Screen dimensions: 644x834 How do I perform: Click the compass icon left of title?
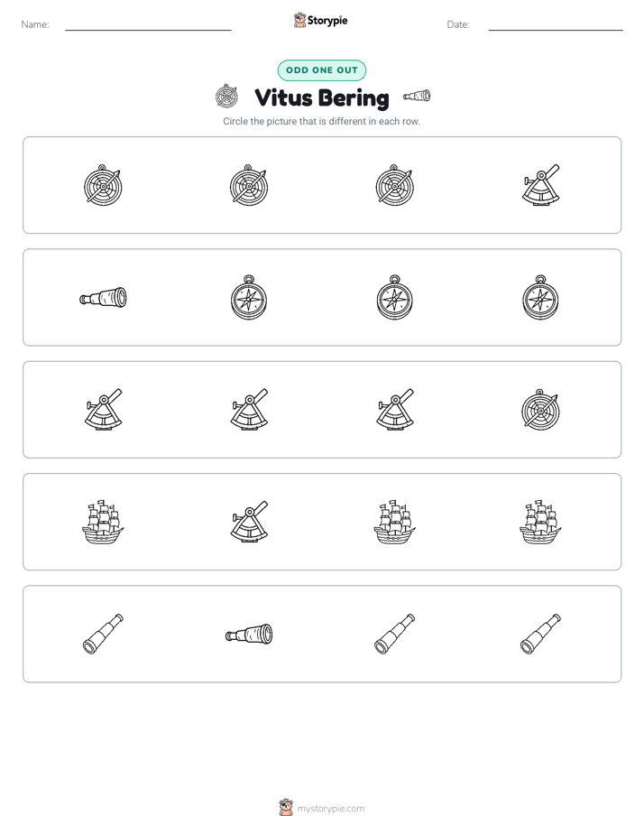226,97
